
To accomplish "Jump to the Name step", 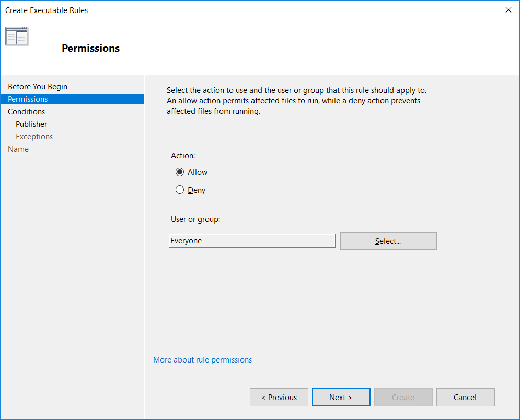I will click(18, 149).
